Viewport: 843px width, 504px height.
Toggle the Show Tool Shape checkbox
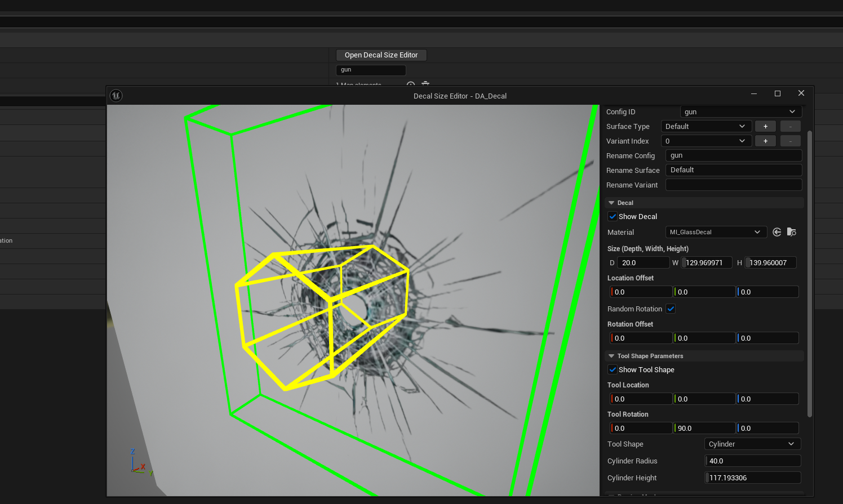tap(613, 370)
